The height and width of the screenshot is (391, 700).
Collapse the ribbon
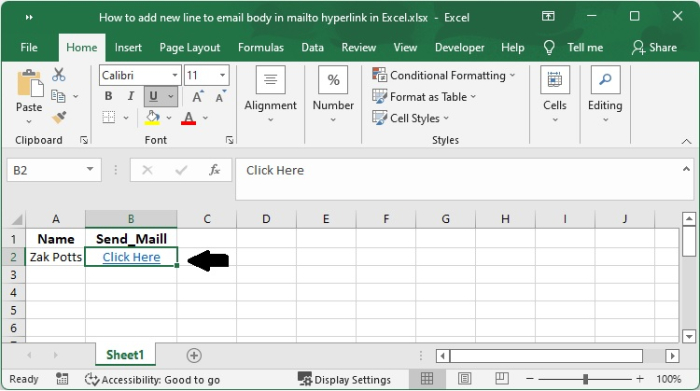686,141
